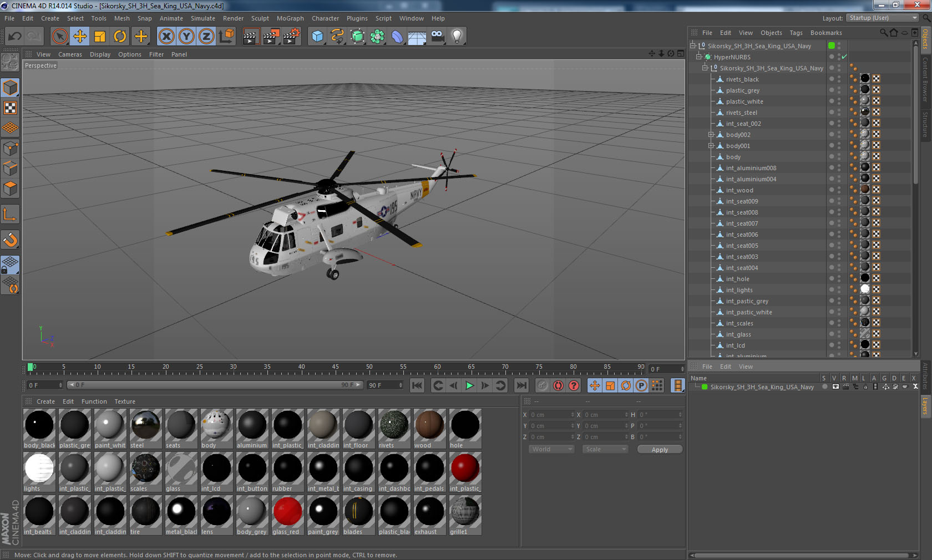Open Edit Render Settings icon
This screenshot has height=560, width=932.
coord(292,37)
